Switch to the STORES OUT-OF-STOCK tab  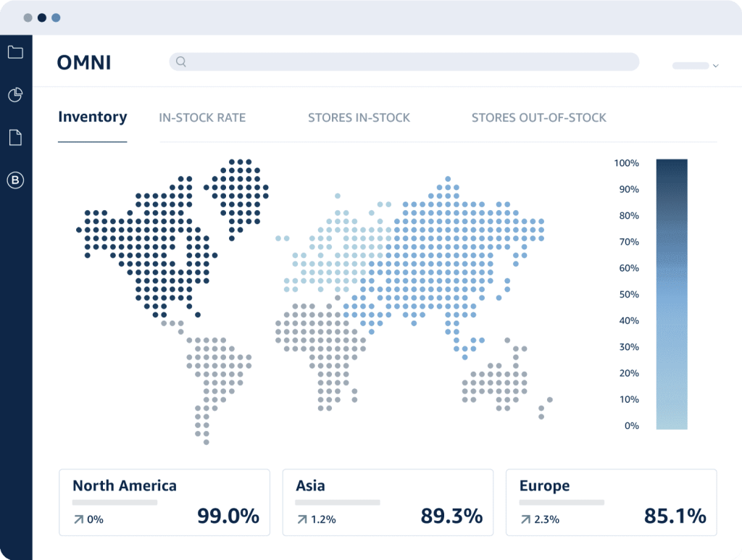point(539,118)
